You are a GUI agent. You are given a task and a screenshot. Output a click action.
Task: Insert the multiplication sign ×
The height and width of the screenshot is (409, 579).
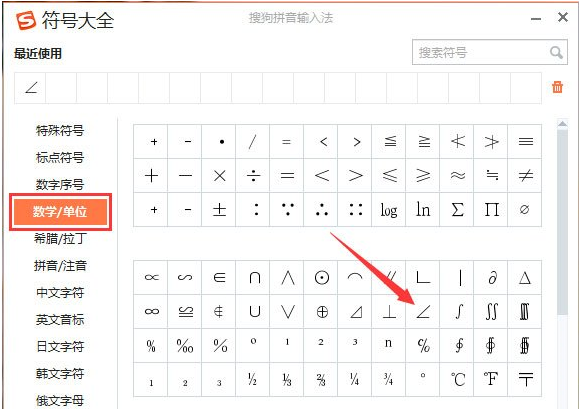[x=219, y=176]
